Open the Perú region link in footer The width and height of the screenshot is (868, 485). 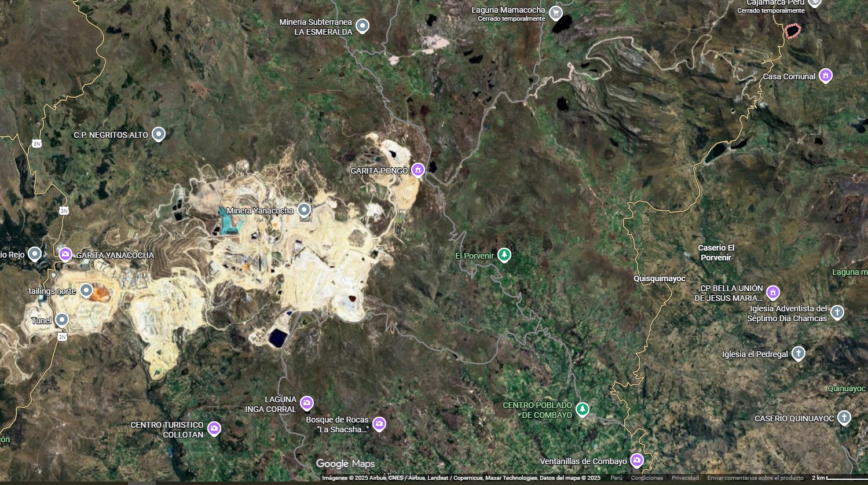point(616,478)
